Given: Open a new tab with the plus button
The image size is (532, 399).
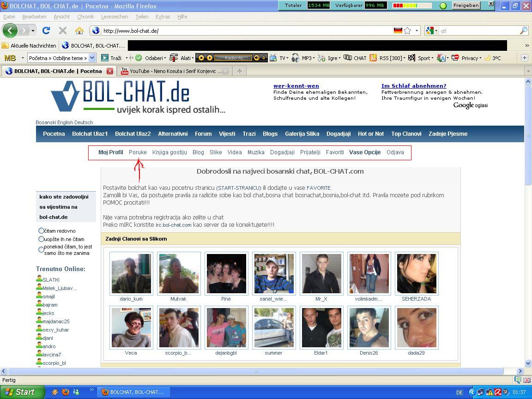Looking at the screenshot, I should pyautogui.click(x=239, y=71).
